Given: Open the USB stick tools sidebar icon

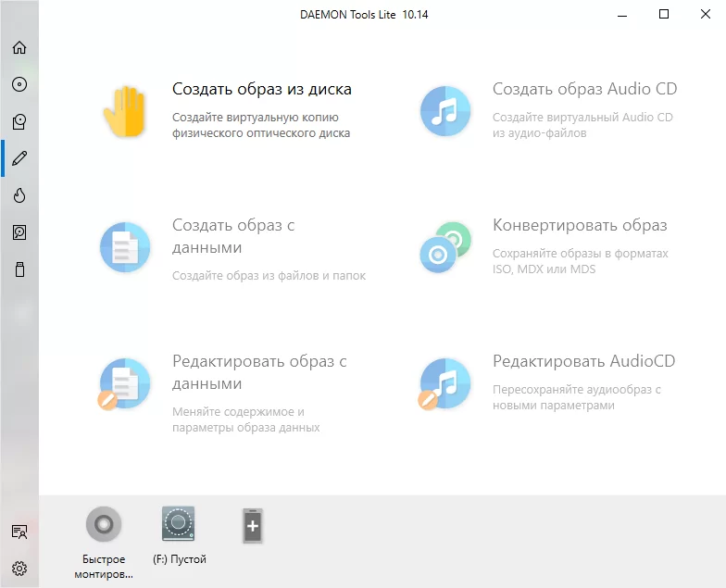Looking at the screenshot, I should [19, 269].
